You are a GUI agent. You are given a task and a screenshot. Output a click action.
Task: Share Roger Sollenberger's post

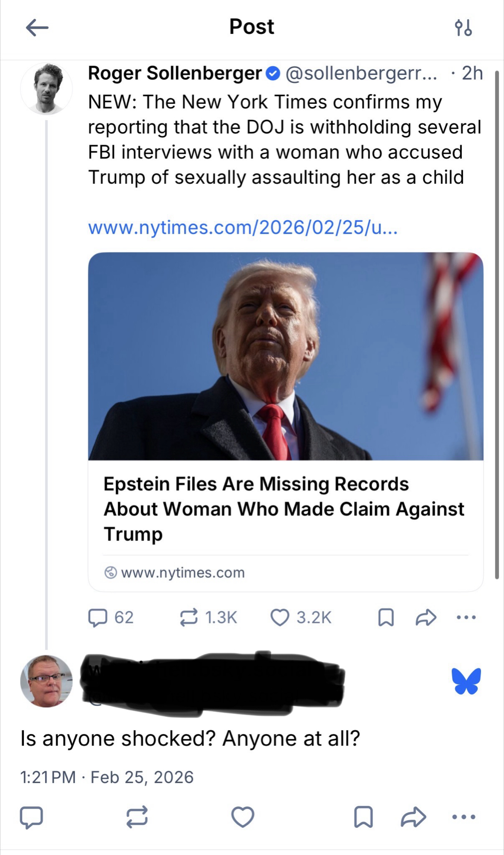pos(426,618)
